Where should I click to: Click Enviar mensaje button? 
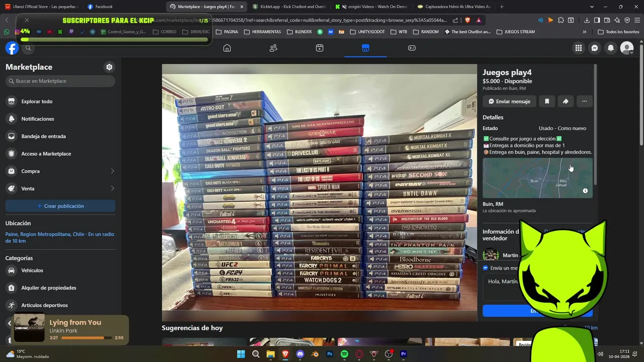pos(510,101)
